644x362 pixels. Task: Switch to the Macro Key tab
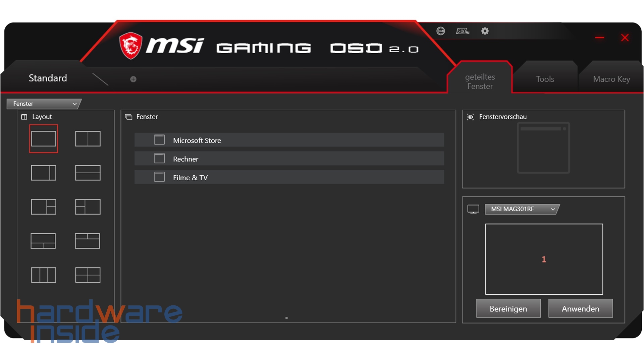click(x=611, y=79)
